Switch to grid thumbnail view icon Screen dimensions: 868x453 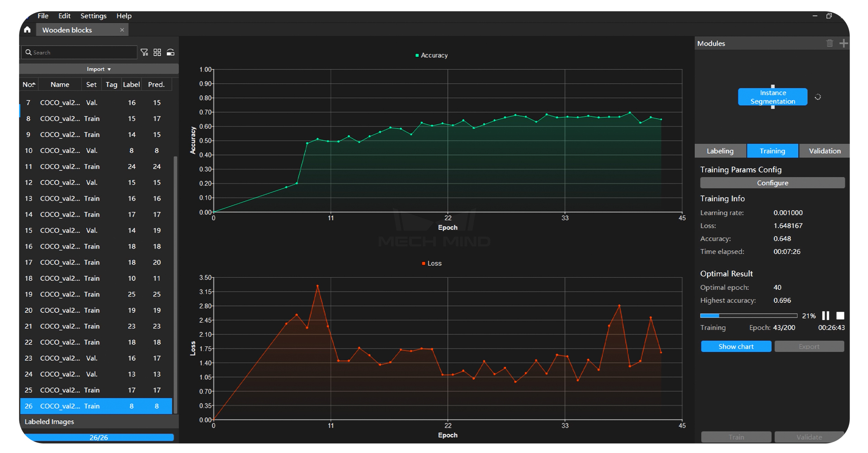[x=157, y=52]
